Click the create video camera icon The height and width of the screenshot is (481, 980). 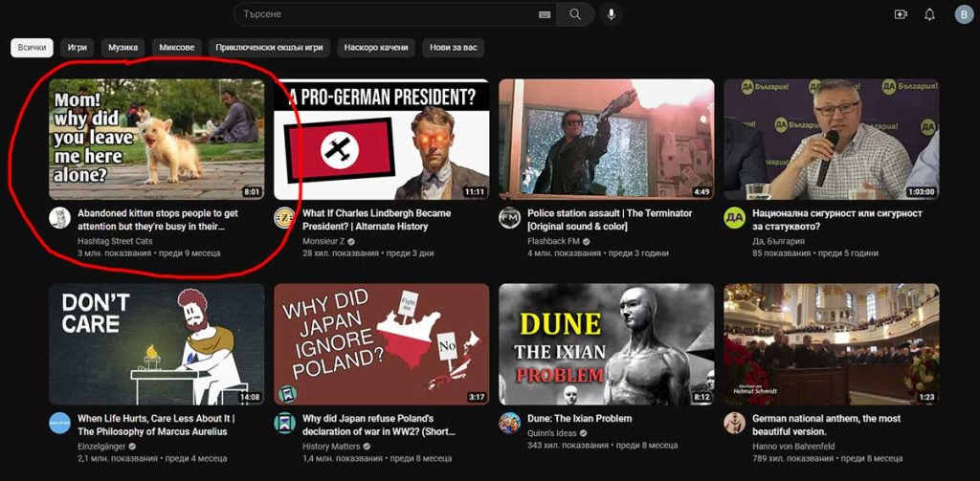(x=900, y=14)
